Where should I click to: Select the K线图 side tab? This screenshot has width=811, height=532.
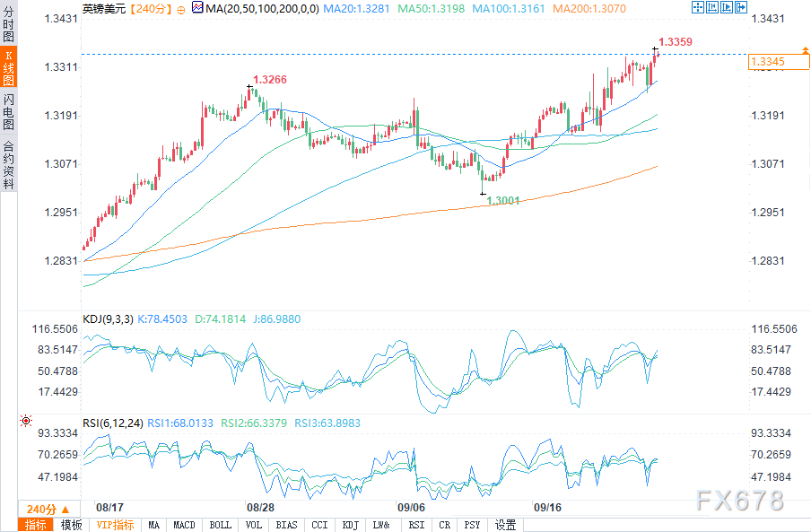[x=8, y=68]
